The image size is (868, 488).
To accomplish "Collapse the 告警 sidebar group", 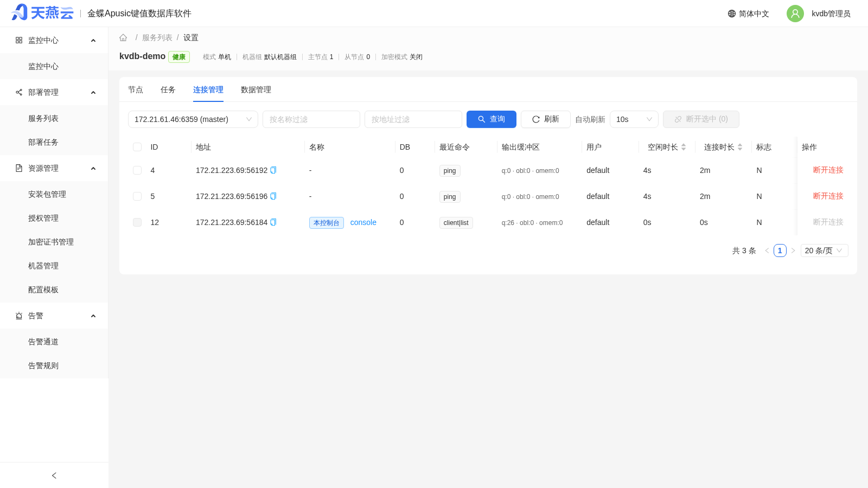I will click(x=54, y=316).
